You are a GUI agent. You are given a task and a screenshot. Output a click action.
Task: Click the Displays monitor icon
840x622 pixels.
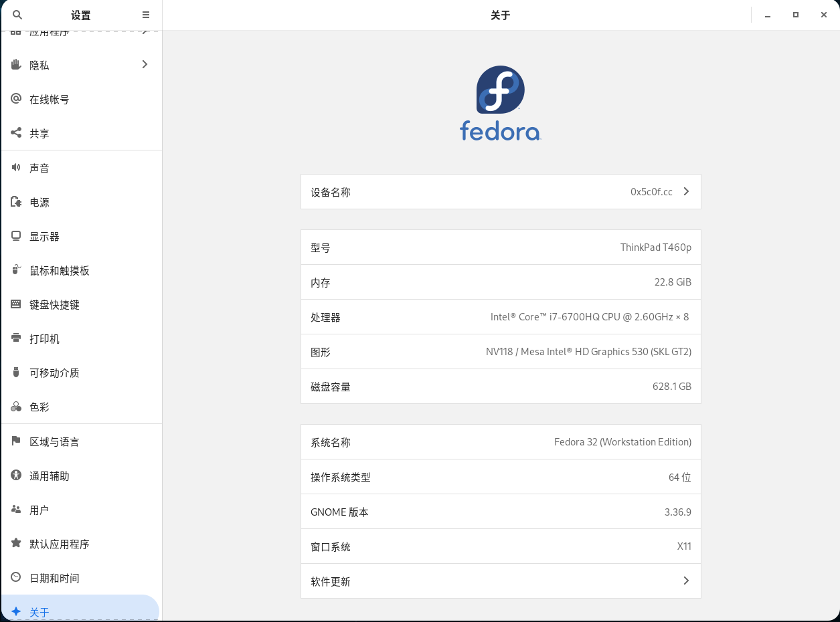click(x=16, y=236)
